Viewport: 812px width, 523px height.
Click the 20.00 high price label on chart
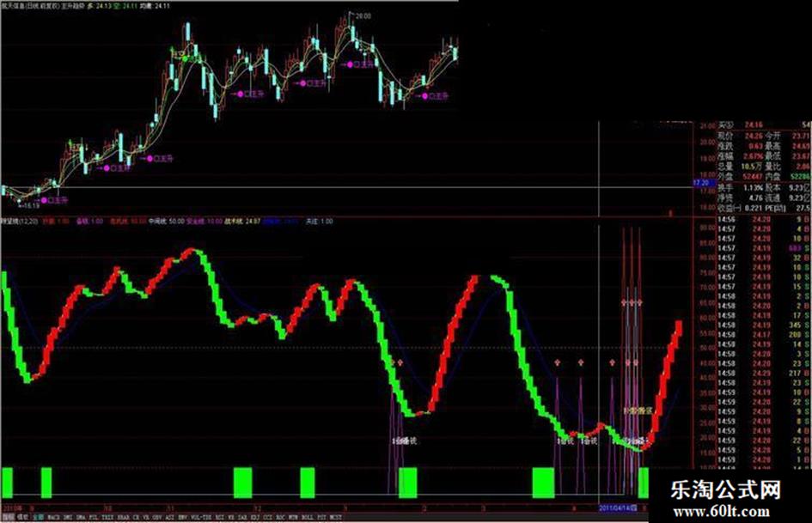pyautogui.click(x=363, y=16)
